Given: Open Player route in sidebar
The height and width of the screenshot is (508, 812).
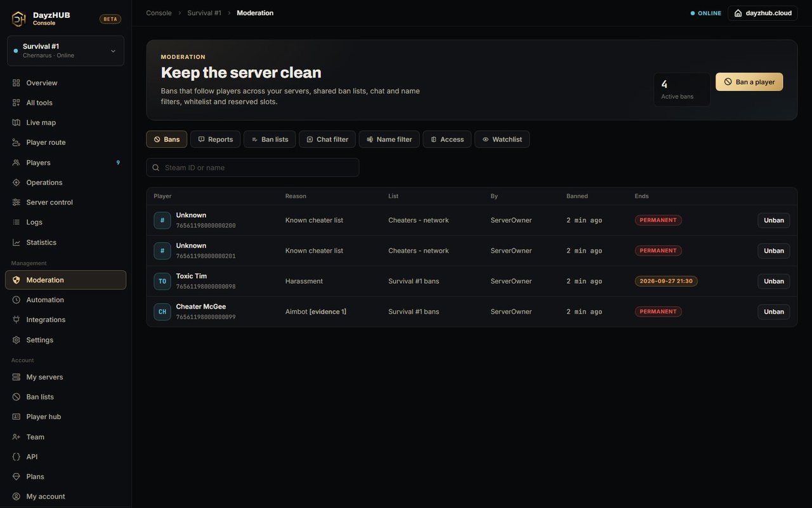Looking at the screenshot, I should tap(66, 142).
